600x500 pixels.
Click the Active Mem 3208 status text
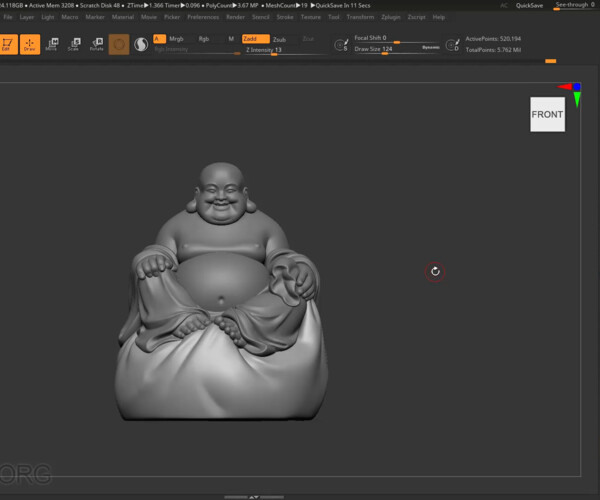click(x=51, y=5)
